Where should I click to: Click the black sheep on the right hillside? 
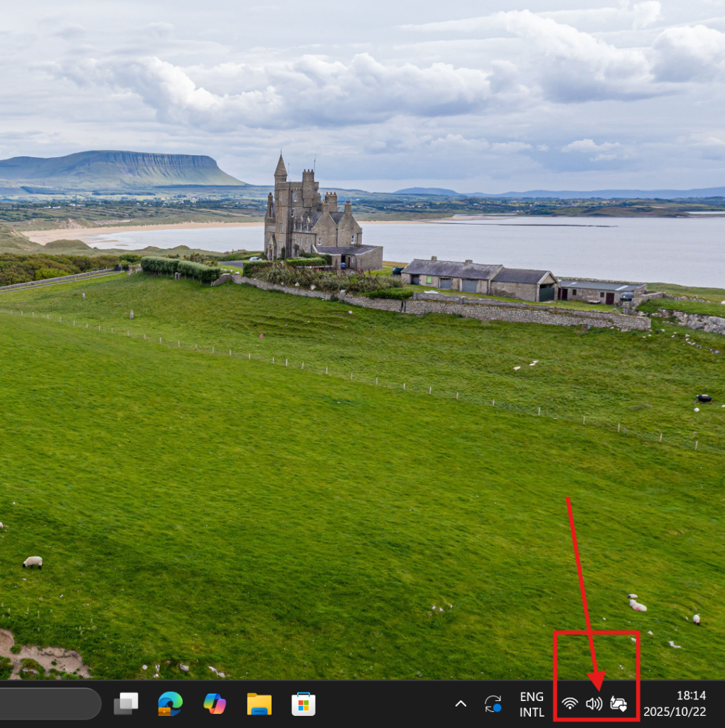coord(704,398)
